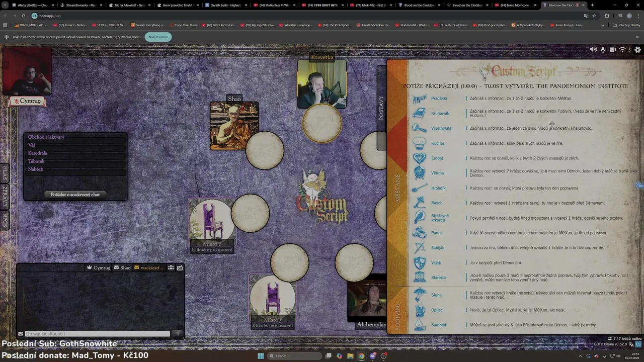
Task: Click the token circle beside Shao
Action: (x=265, y=150)
